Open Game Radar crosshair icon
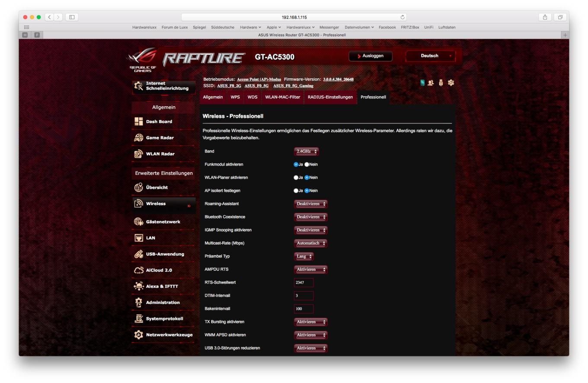 pos(138,138)
